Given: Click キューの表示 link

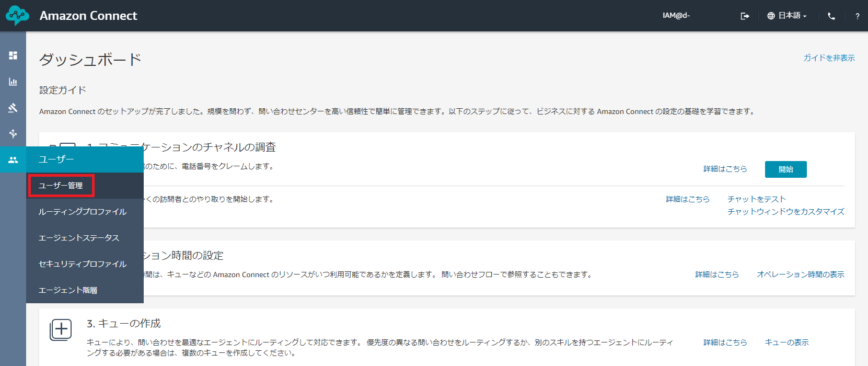Looking at the screenshot, I should click(x=787, y=342).
